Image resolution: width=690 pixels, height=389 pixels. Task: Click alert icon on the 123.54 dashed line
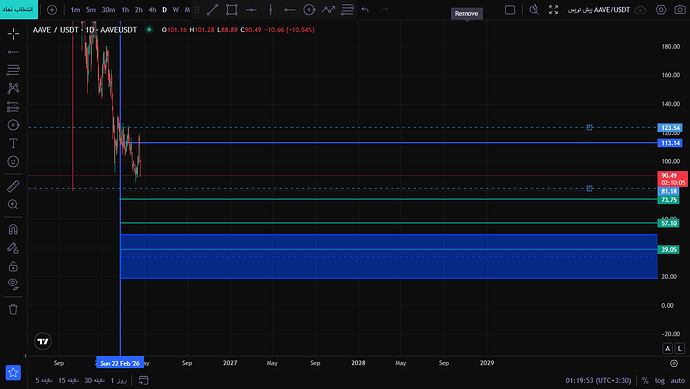click(x=589, y=128)
